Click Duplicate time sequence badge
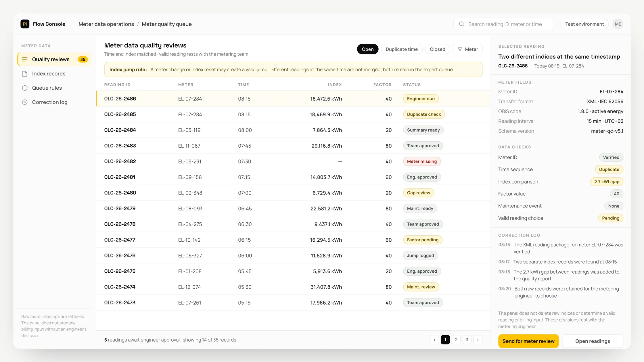The width and height of the screenshot is (644, 362). (x=609, y=170)
